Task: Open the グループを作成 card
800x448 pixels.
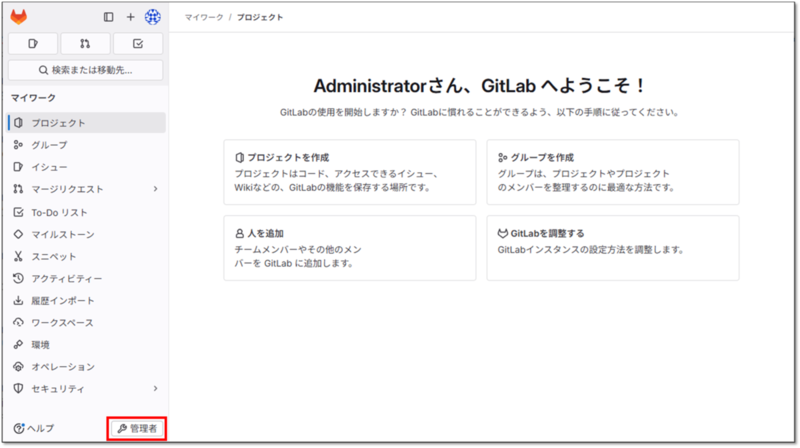Action: 613,172
